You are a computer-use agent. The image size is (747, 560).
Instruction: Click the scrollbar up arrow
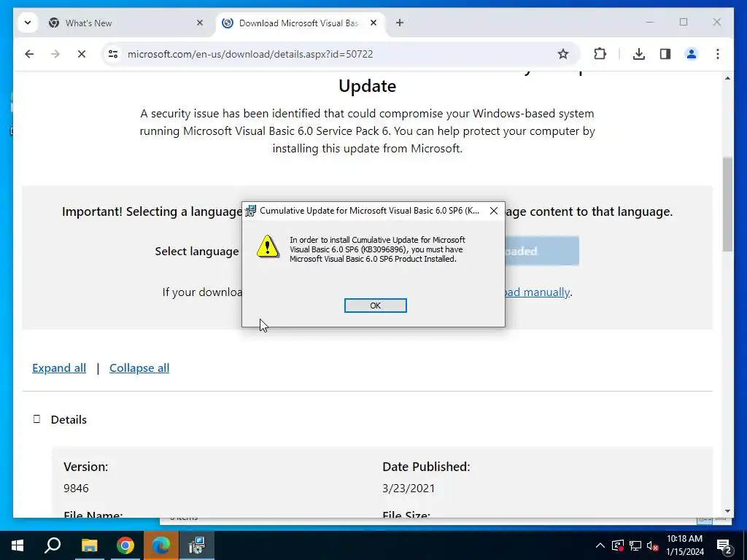click(727, 78)
